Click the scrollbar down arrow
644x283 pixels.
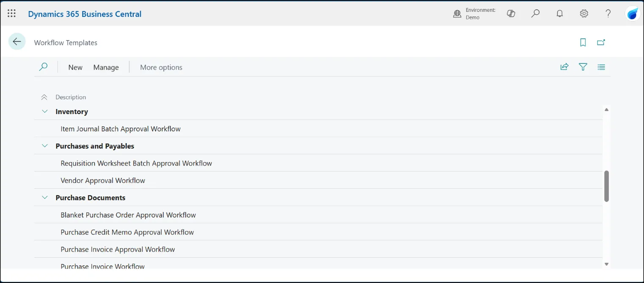point(606,264)
